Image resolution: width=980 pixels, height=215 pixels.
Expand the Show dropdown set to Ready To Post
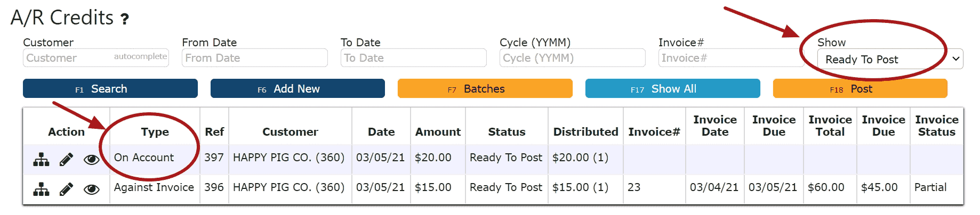pyautogui.click(x=890, y=59)
